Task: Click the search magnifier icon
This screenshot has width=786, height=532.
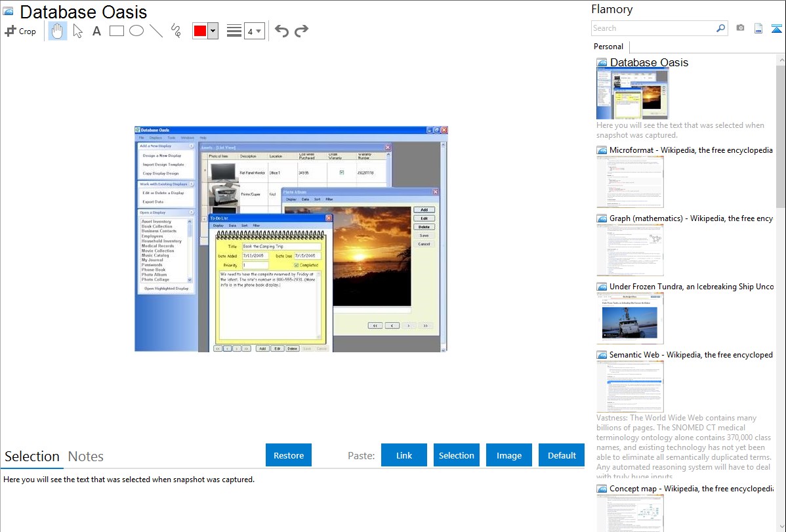Action: (x=720, y=28)
